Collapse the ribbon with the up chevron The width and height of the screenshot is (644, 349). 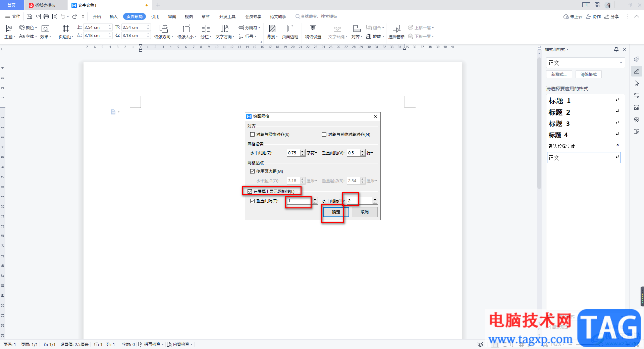pos(636,16)
